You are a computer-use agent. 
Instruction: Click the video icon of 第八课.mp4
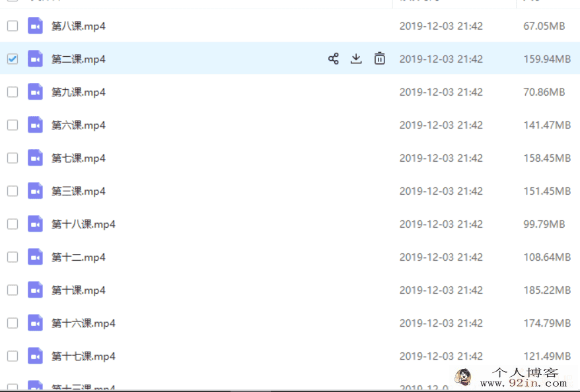pos(35,26)
